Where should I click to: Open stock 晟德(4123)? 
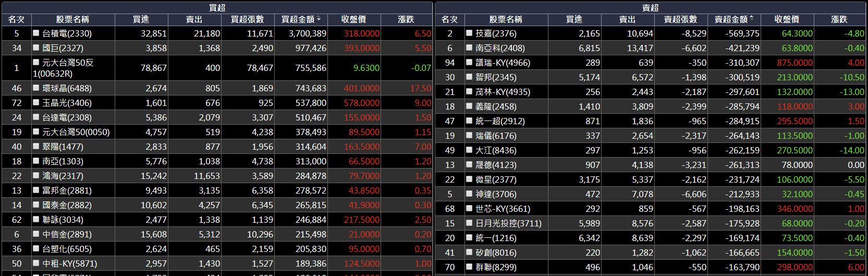[496, 165]
